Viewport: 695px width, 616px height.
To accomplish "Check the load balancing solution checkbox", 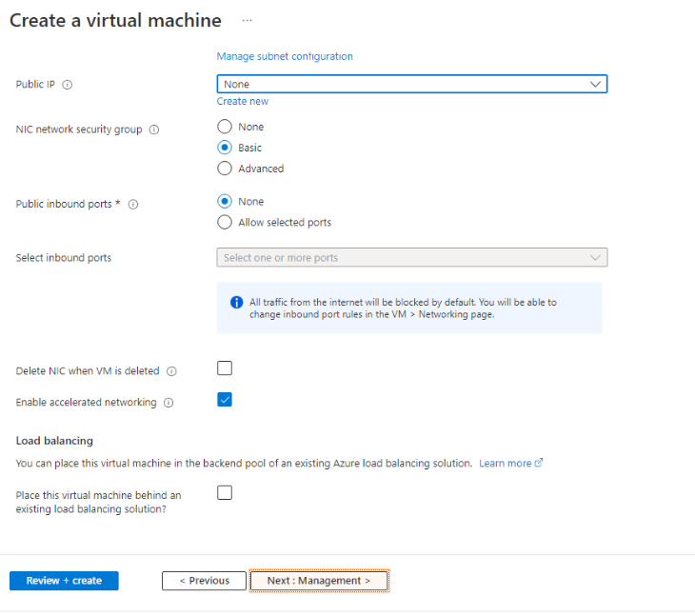I will tap(225, 492).
